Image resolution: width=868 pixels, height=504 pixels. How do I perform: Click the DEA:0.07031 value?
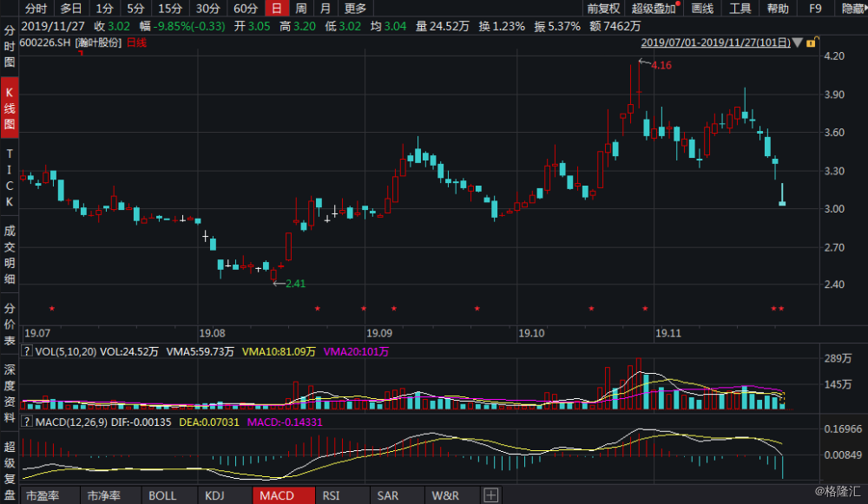(x=209, y=422)
